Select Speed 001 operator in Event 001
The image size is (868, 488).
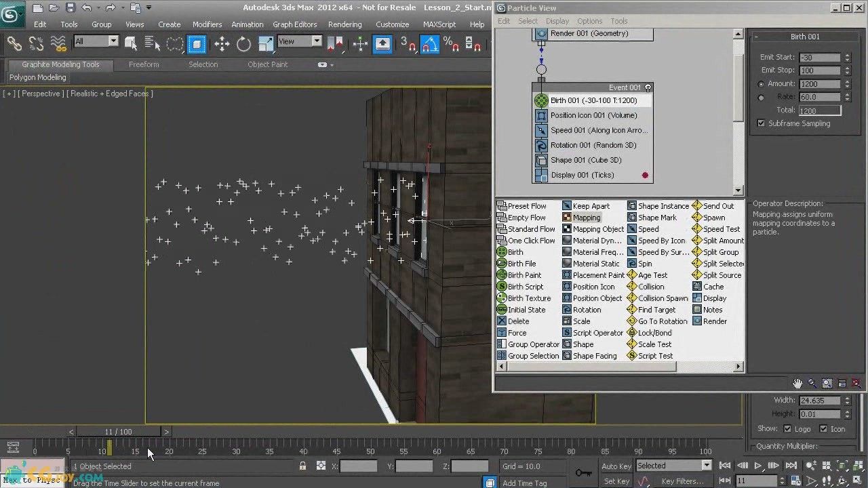[591, 130]
